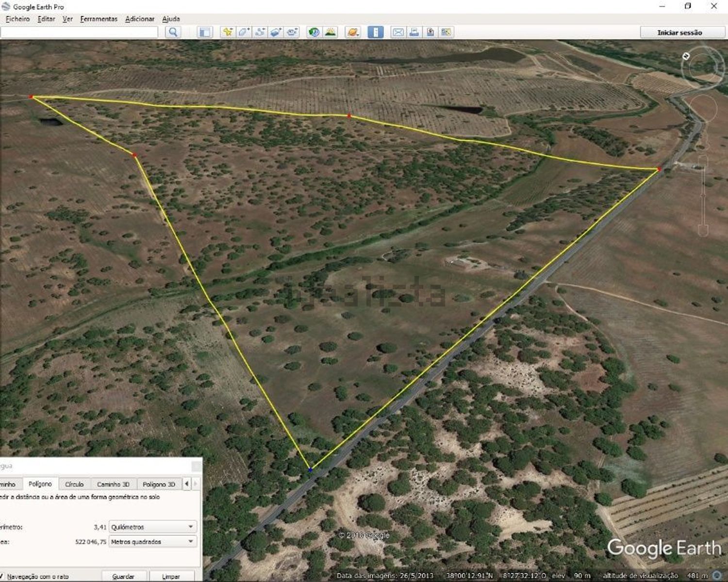The width and height of the screenshot is (728, 582).
Task: Toggle the sidebar panel icon
Action: point(205,32)
